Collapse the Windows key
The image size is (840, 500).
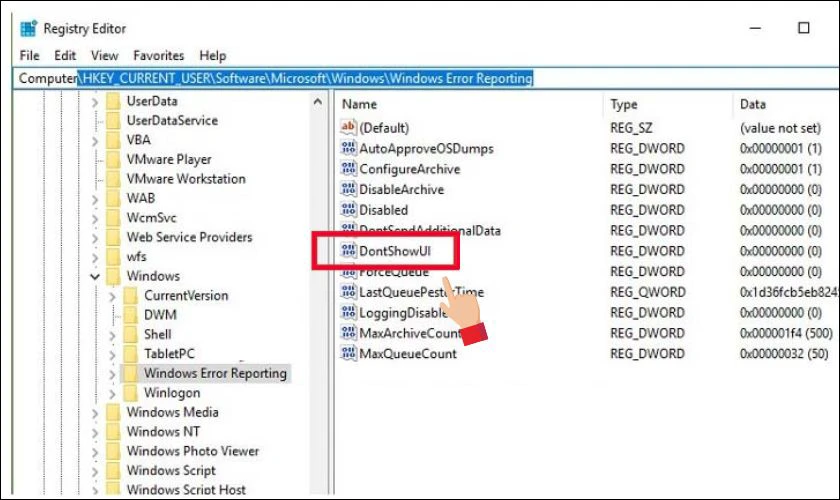tap(95, 277)
